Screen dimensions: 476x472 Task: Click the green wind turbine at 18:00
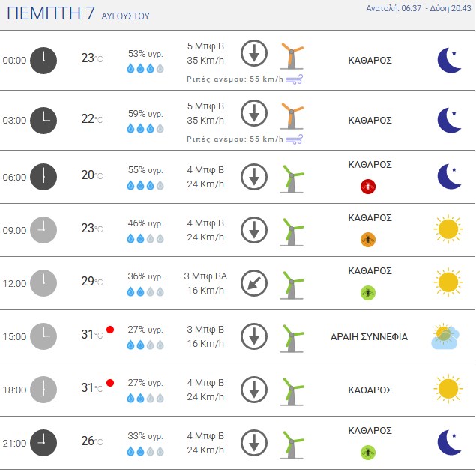(292, 392)
